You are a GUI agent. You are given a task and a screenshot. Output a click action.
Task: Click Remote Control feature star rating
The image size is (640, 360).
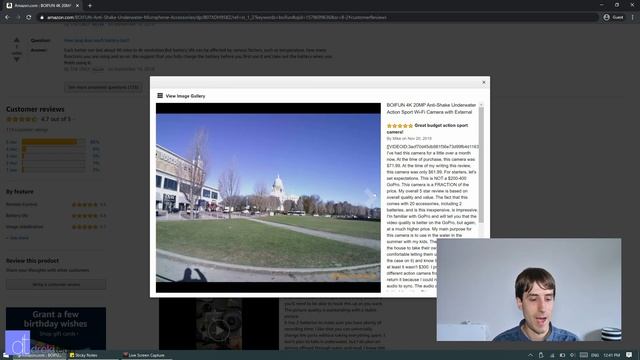(85, 204)
